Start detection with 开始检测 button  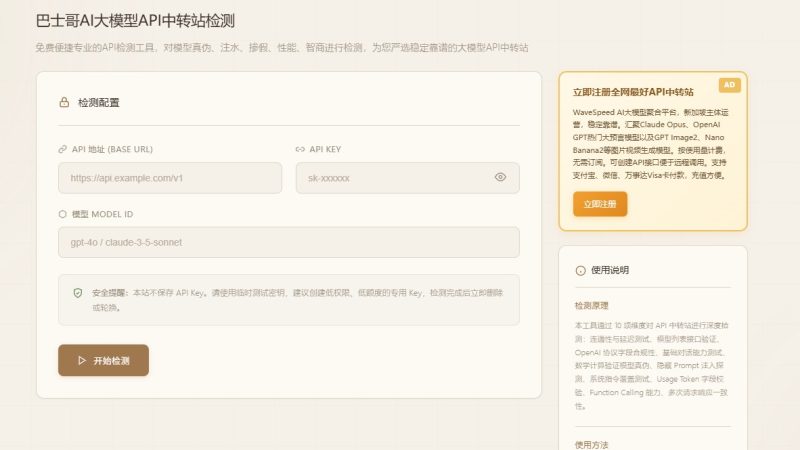click(x=104, y=360)
